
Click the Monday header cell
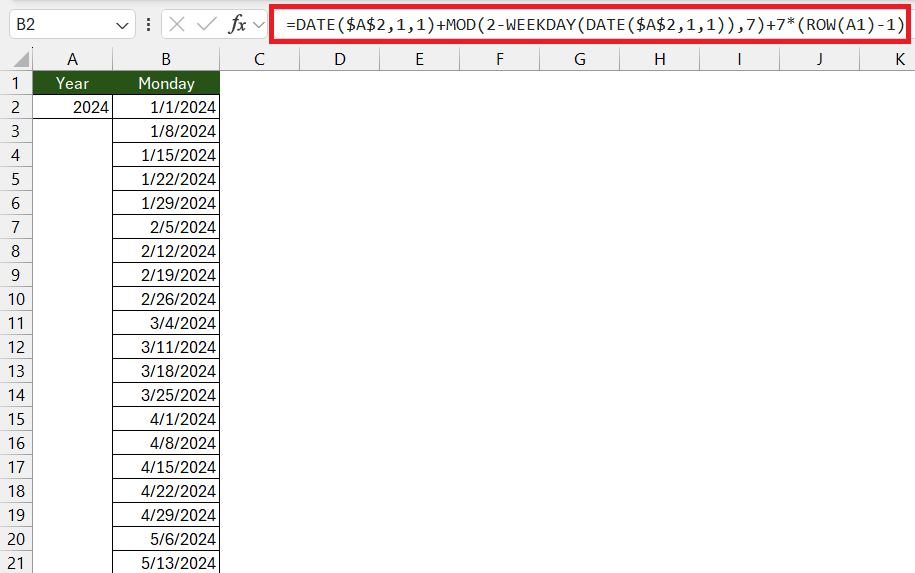(x=166, y=83)
